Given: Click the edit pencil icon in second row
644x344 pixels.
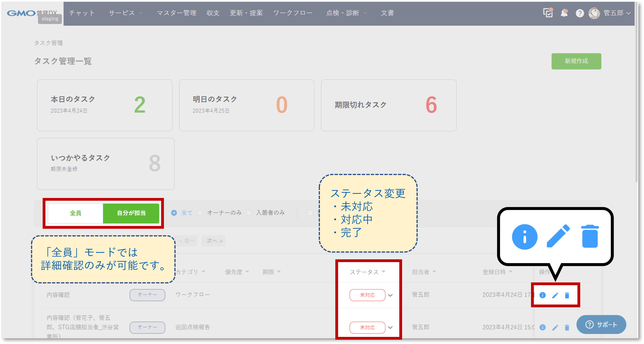Looking at the screenshot, I should click(555, 327).
